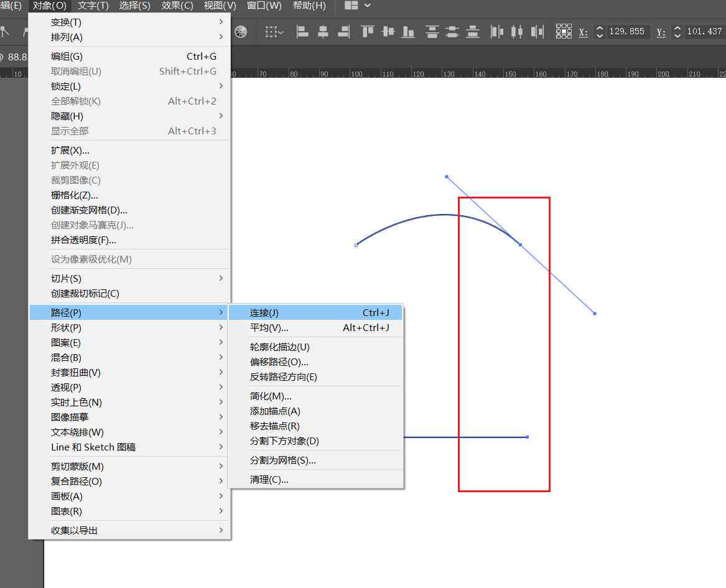This screenshot has height=588, width=726.
Task: Open the 选择(S) menu
Action: [135, 6]
